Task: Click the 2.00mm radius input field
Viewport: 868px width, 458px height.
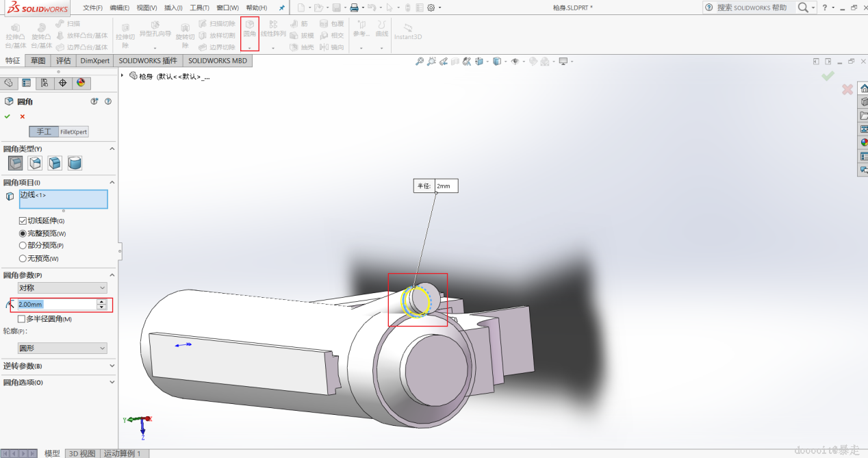Action: (x=56, y=305)
